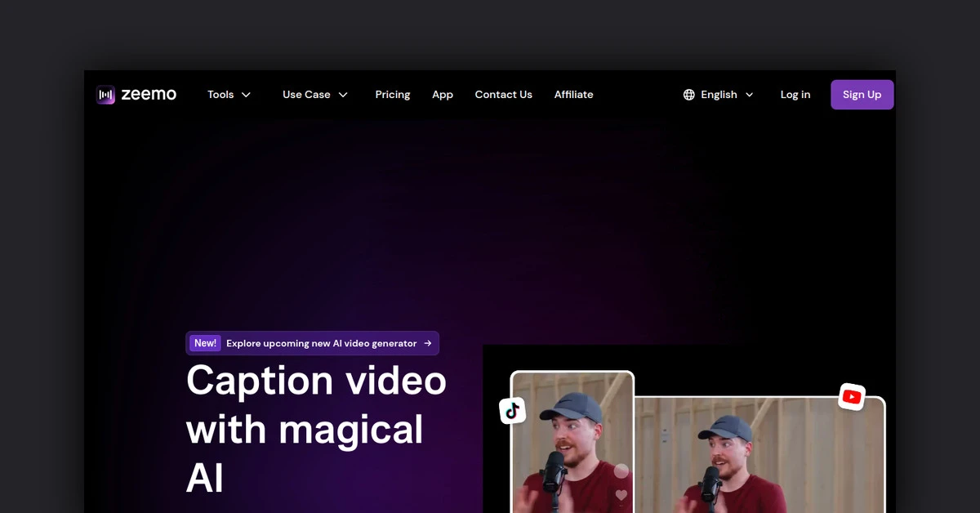Go to the App menu item
Viewport: 980px width, 513px height.
[443, 95]
